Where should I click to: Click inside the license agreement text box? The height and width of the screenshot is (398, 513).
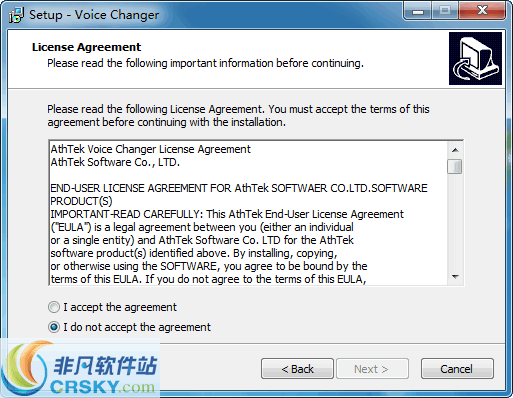click(x=248, y=213)
